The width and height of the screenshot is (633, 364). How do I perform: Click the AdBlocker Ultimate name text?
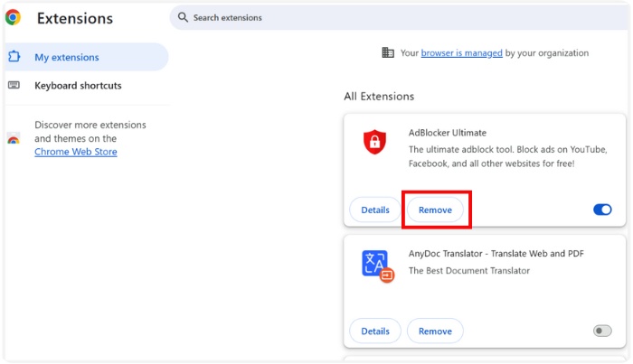[x=448, y=133]
